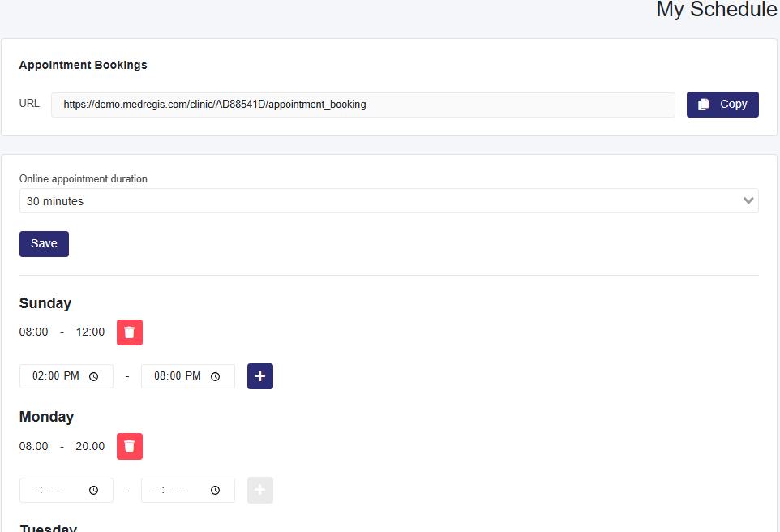Open clock picker for Monday start time
The image size is (780, 532).
[94, 490]
